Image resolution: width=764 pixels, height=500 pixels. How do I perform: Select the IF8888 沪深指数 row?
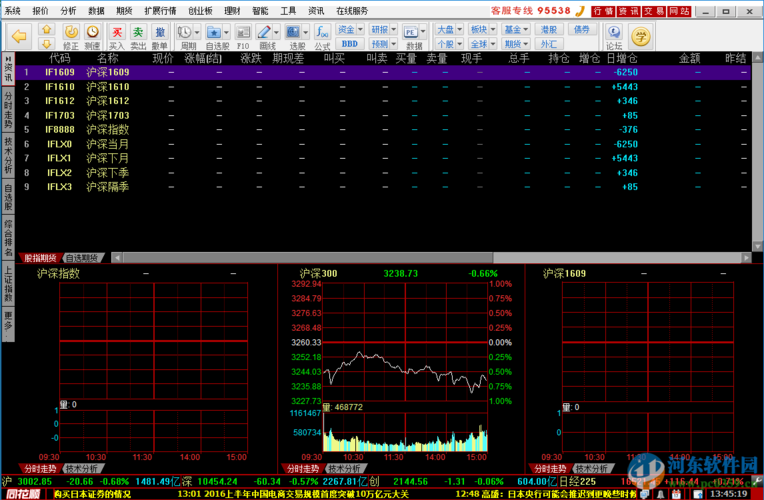[x=383, y=130]
